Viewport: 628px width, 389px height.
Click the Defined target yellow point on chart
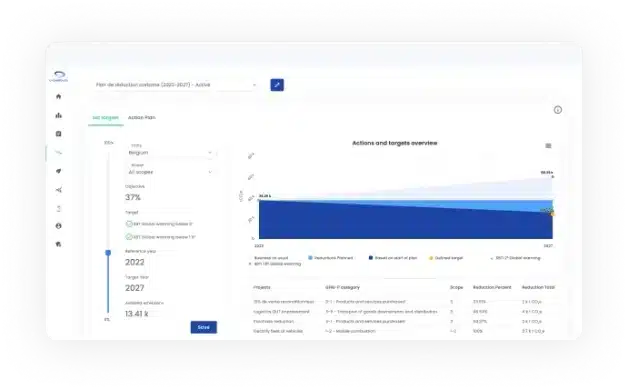pos(553,214)
